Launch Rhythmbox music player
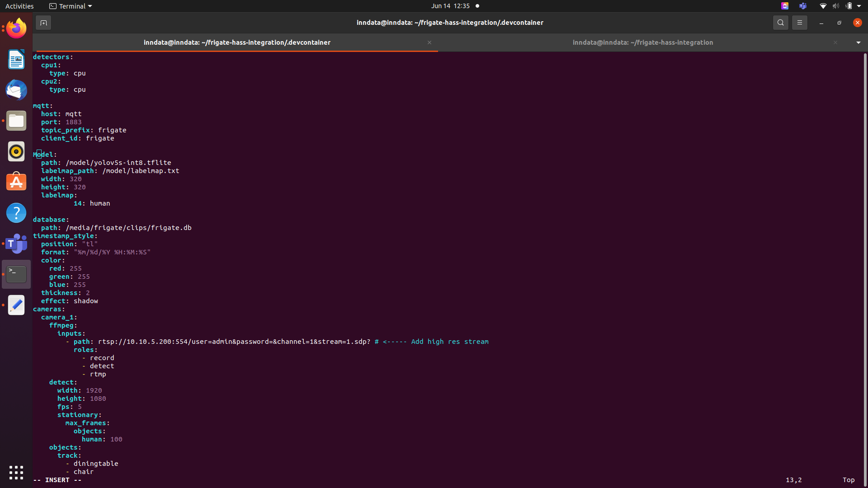 coord(16,151)
